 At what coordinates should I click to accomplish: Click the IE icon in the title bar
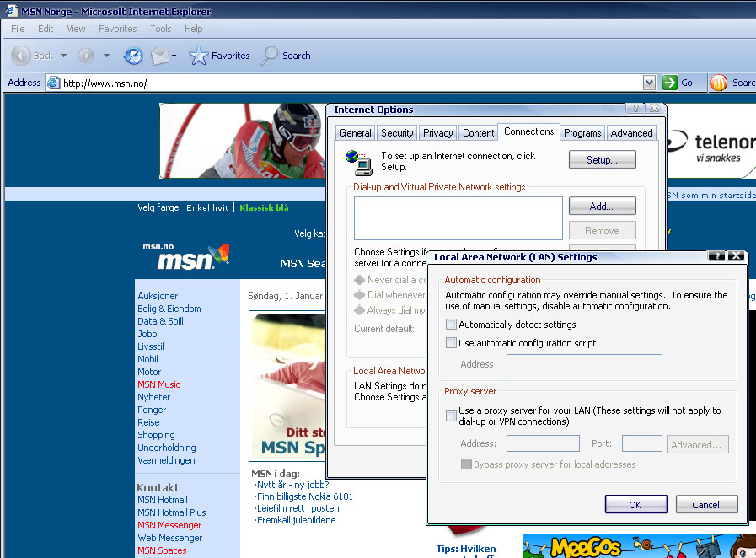tap(11, 11)
